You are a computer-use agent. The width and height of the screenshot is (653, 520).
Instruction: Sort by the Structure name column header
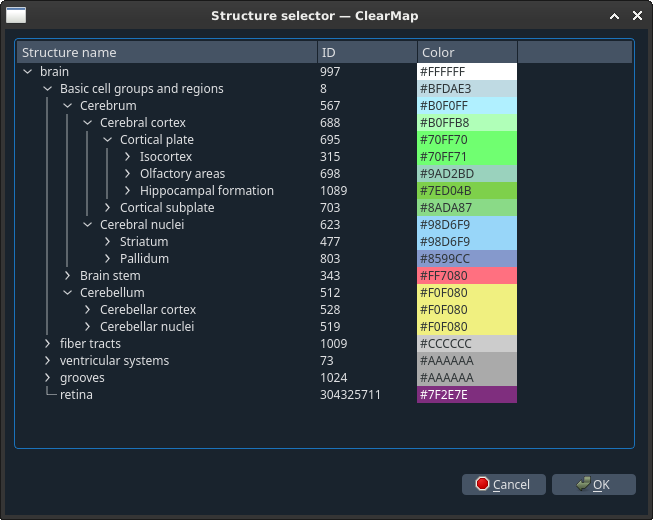point(167,52)
